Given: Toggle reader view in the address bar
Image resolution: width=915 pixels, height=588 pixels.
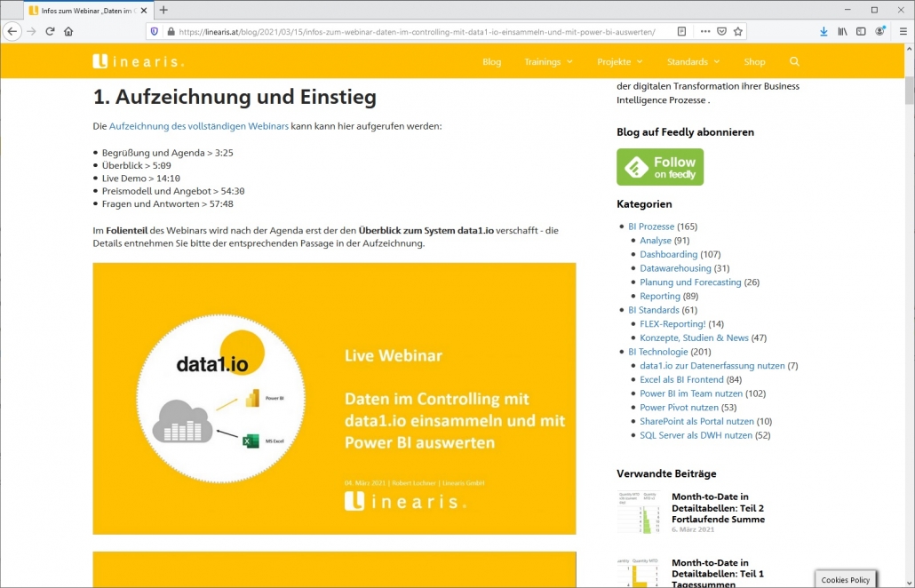Looking at the screenshot, I should [681, 31].
